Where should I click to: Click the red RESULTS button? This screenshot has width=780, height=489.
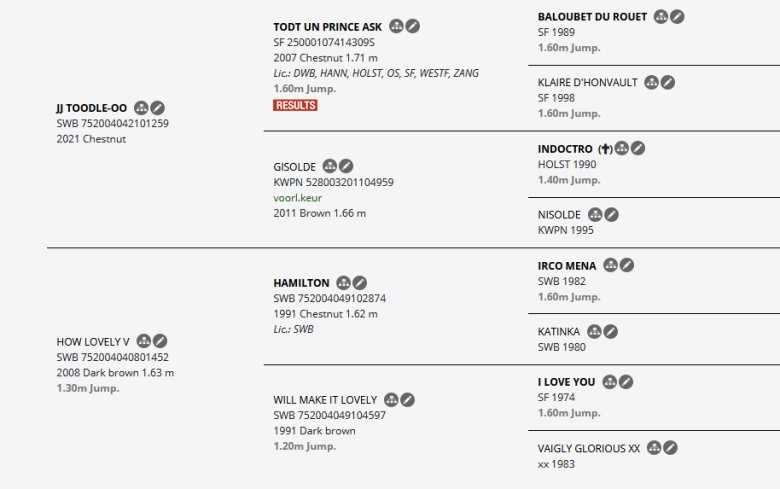coord(295,105)
